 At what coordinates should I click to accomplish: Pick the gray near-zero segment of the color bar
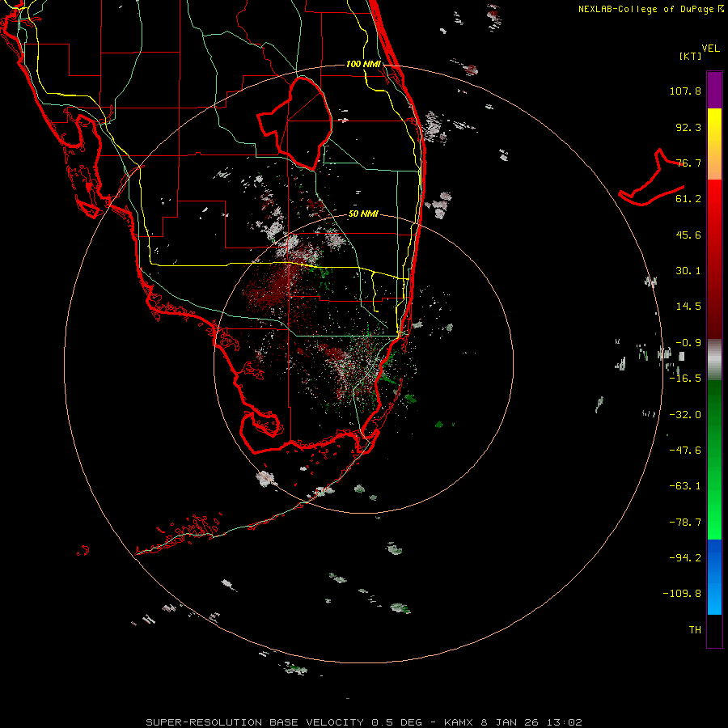714,360
